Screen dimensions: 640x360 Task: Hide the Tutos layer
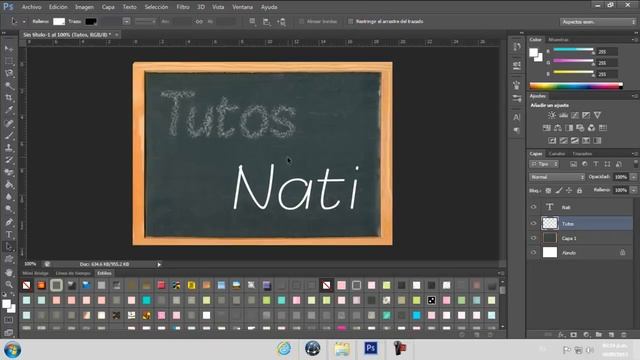[x=533, y=223]
